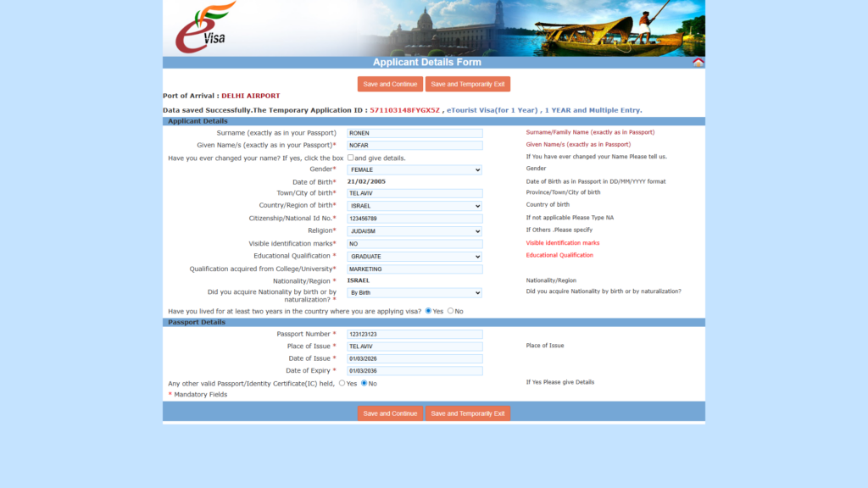This screenshot has width=868, height=488.
Task: Open the Religion dropdown showing Judaism
Action: coord(415,231)
